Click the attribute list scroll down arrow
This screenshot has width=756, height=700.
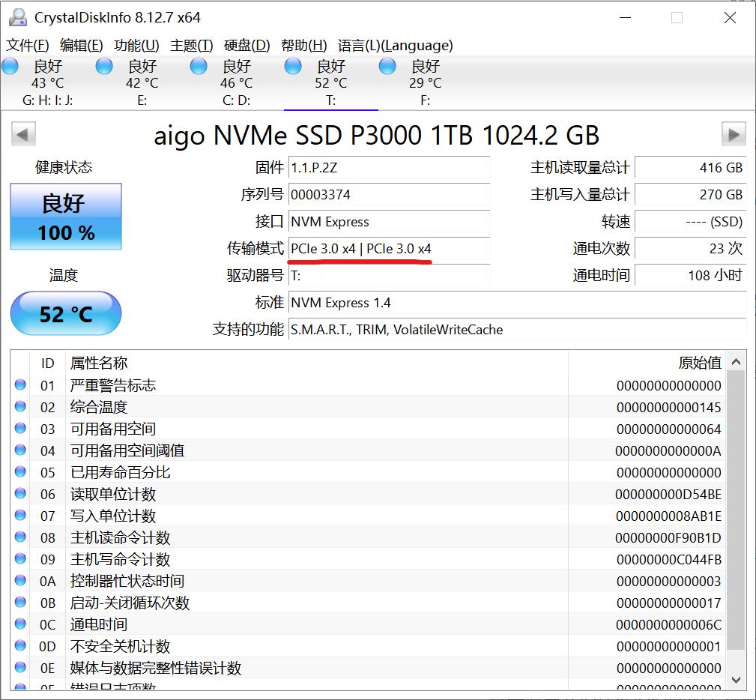tap(736, 681)
